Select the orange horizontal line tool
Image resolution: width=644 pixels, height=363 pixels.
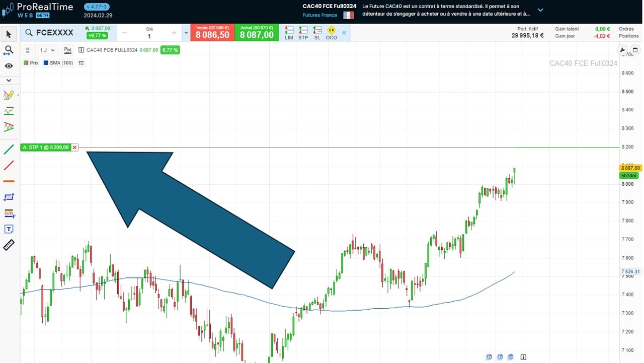point(9,181)
